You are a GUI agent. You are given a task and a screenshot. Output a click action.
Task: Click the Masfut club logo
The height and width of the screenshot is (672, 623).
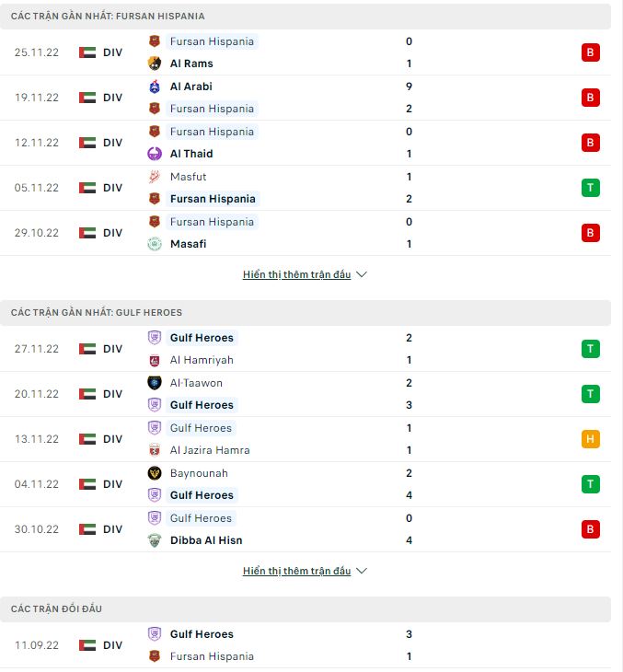pos(155,177)
